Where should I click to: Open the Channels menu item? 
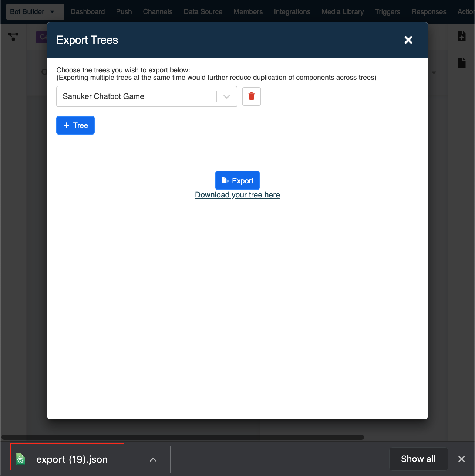click(x=158, y=12)
